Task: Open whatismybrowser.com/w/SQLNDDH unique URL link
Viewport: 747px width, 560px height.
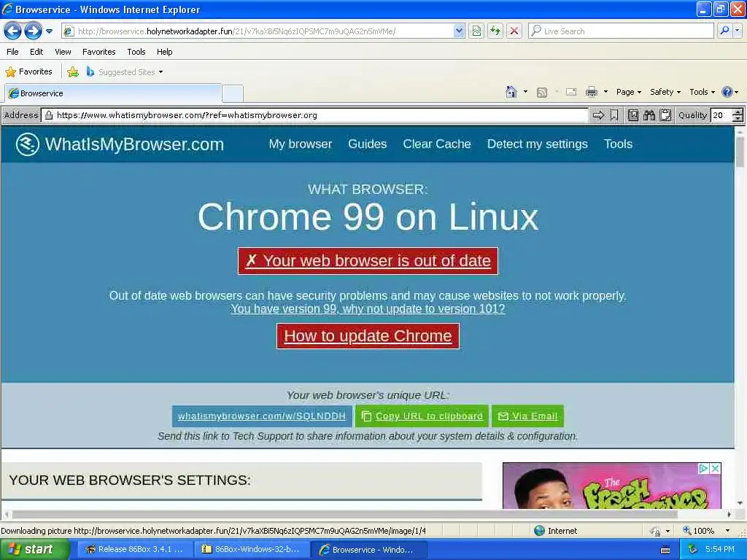Action: pyautogui.click(x=262, y=416)
